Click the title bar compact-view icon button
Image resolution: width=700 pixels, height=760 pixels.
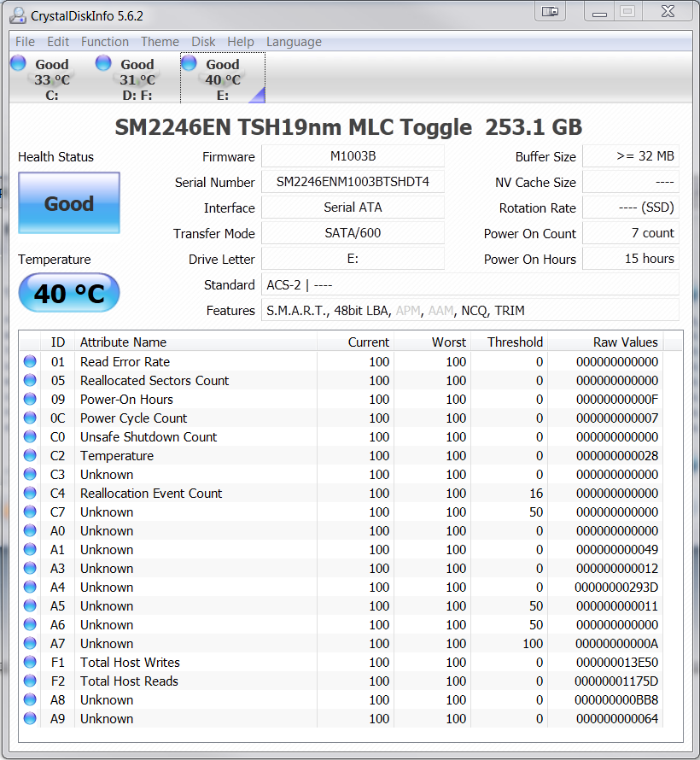(551, 12)
